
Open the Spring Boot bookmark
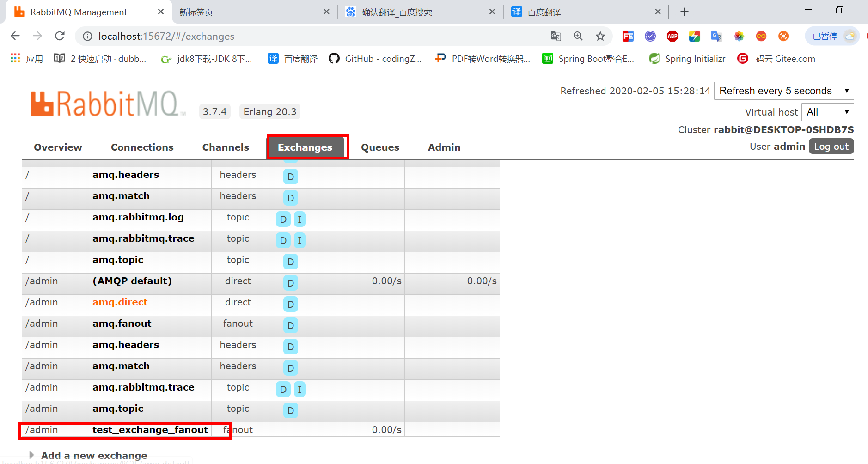pos(588,59)
